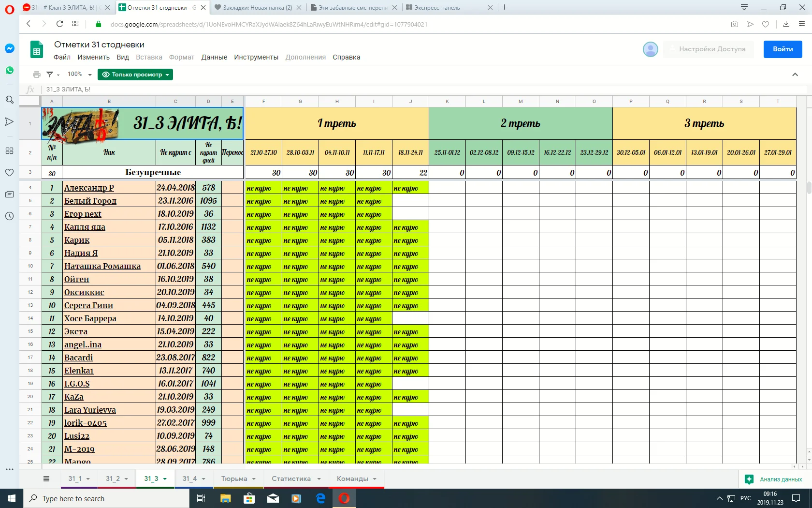Open the Наташка Ромашка nickname link
812x508 pixels.
102,266
